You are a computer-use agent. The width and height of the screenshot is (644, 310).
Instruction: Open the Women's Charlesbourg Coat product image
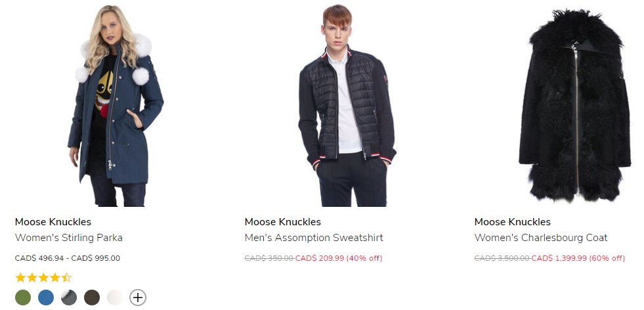[x=576, y=105]
